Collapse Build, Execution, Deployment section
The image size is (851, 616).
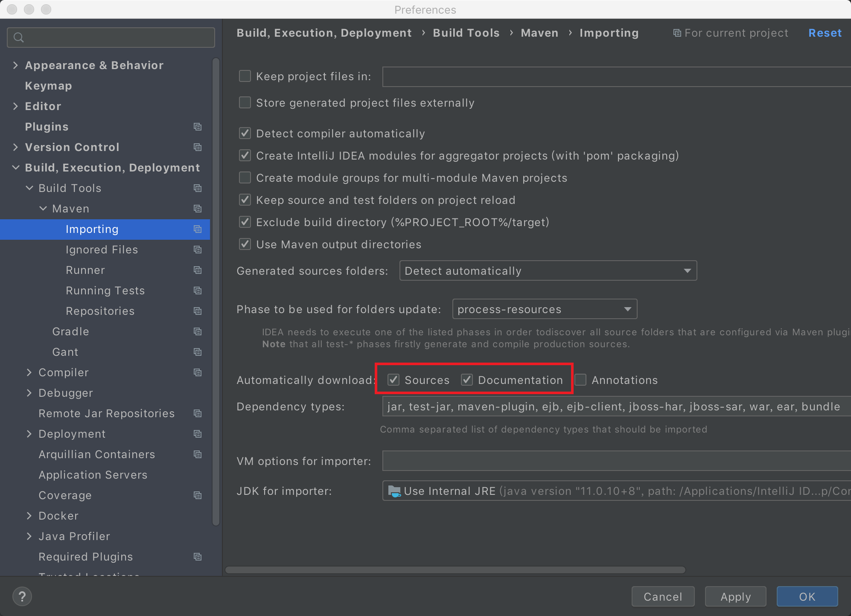[16, 168]
